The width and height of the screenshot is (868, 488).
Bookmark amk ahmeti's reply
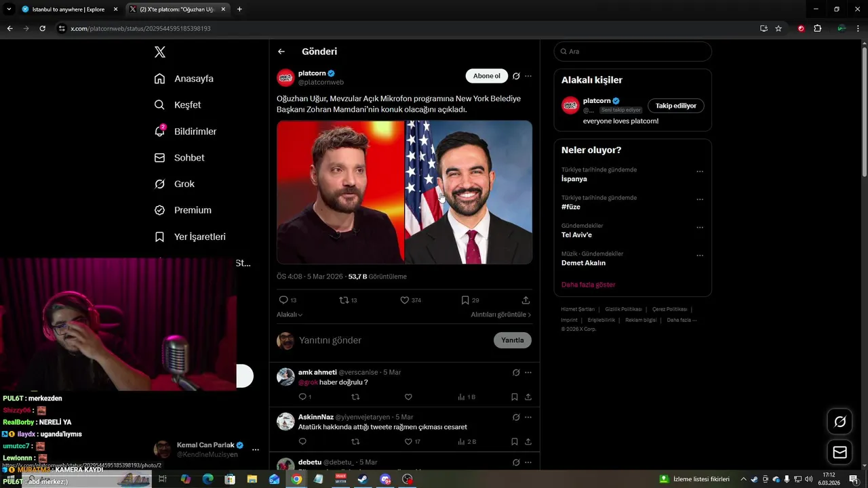(515, 397)
